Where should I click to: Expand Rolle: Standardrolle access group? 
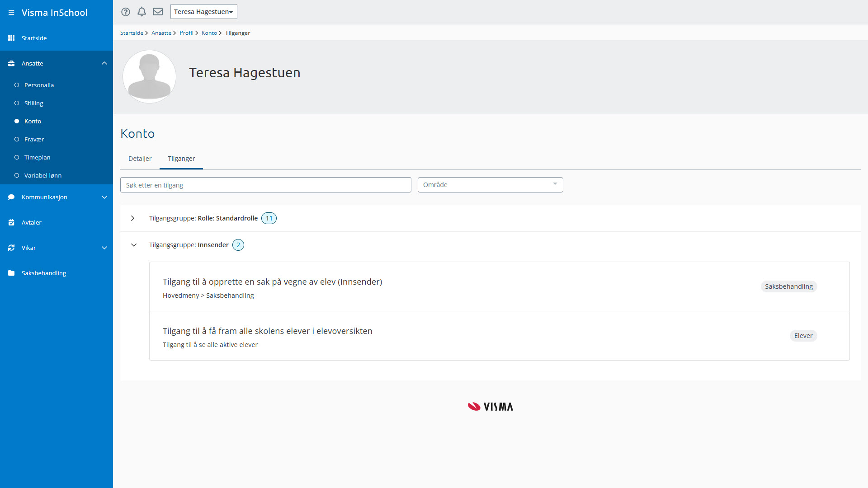click(x=132, y=218)
